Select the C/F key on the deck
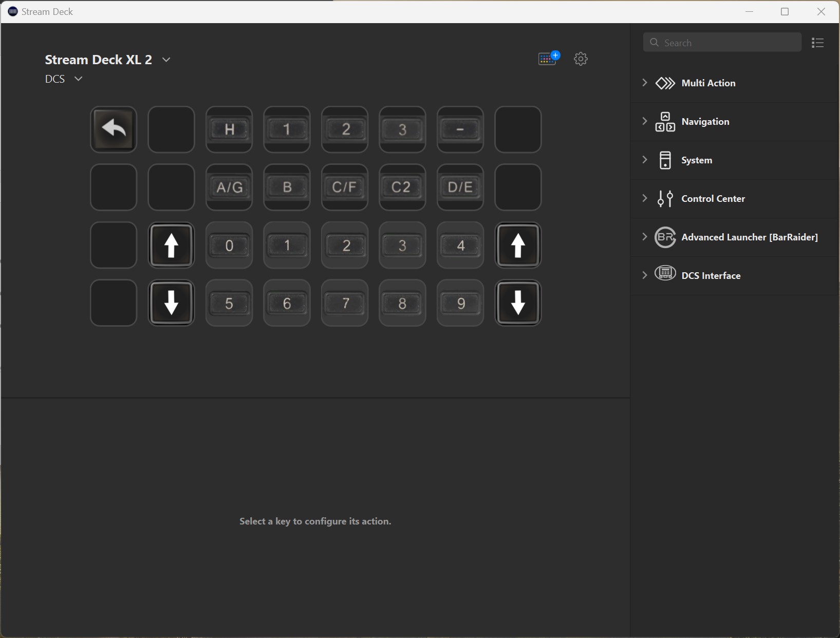This screenshot has width=840, height=638. (345, 187)
